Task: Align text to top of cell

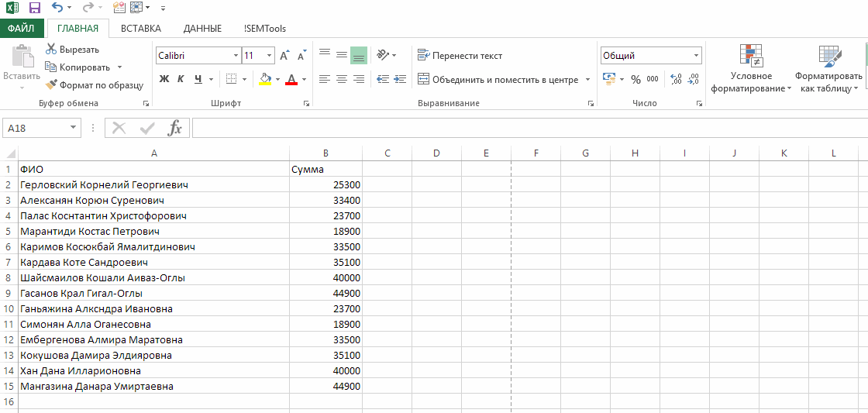Action: tap(325, 54)
